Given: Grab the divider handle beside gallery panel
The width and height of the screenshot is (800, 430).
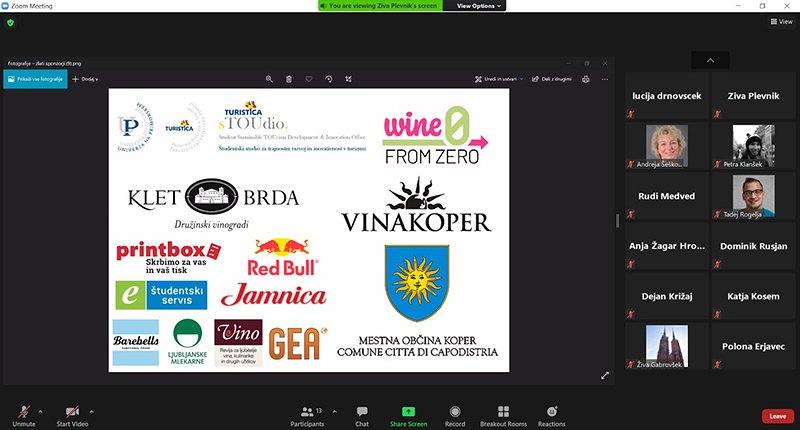Looking at the screenshot, I should pos(617,220).
